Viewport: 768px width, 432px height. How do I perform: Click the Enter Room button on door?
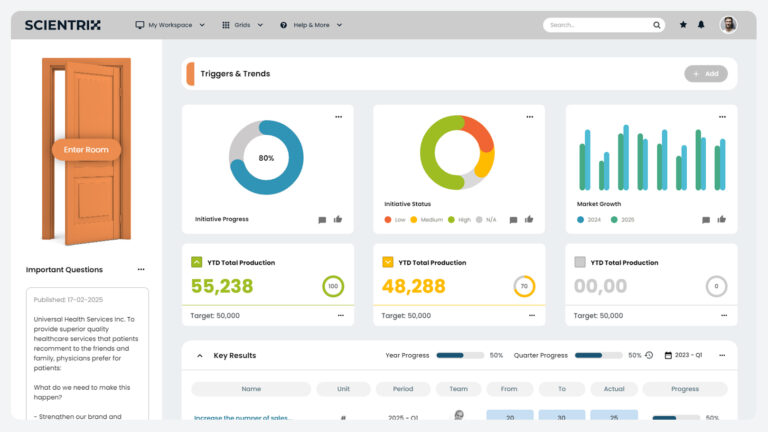coord(86,150)
